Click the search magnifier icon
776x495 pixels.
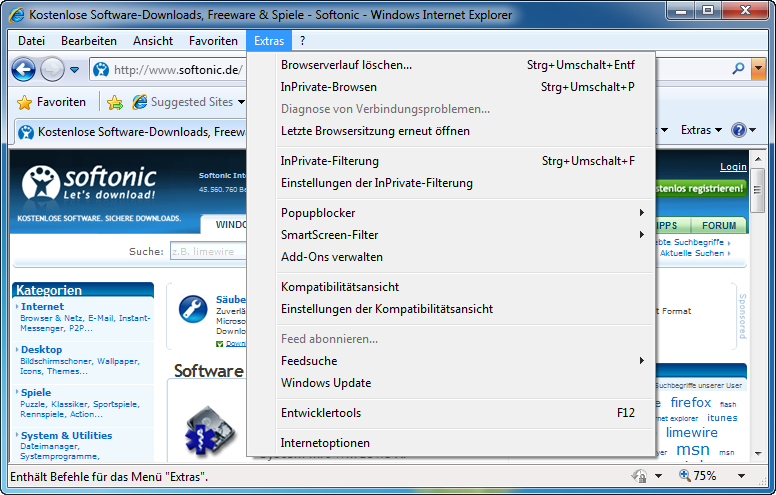pos(739,69)
